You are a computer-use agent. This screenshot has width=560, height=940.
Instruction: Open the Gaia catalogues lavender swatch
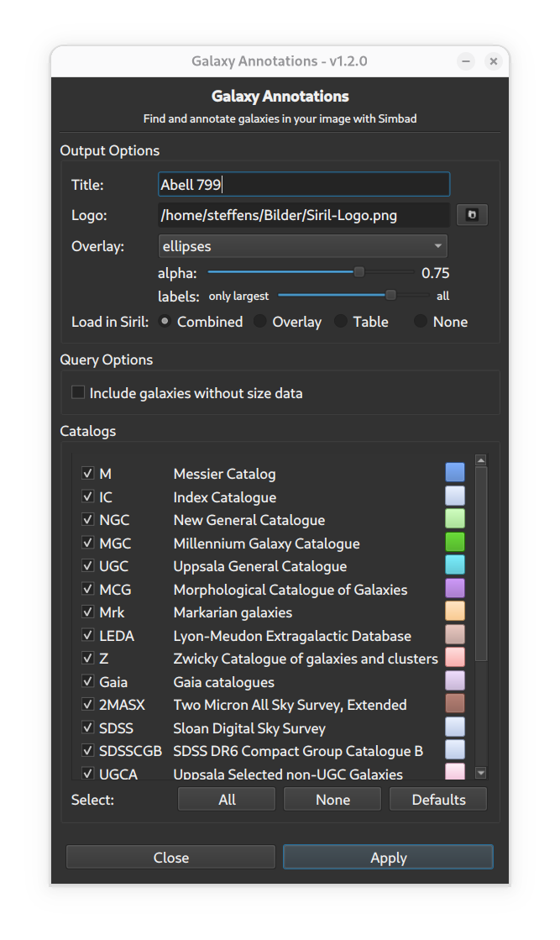point(455,680)
